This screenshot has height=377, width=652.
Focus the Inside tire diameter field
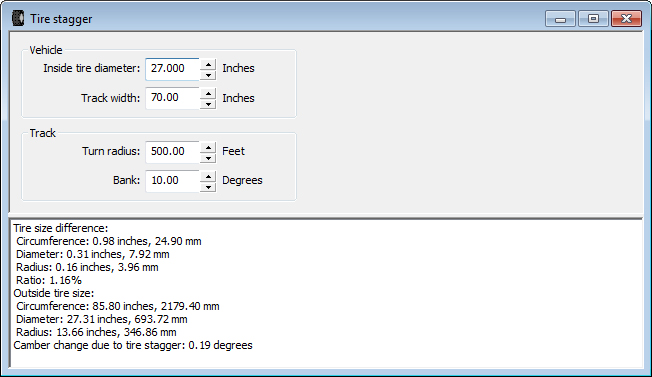pyautogui.click(x=173, y=69)
